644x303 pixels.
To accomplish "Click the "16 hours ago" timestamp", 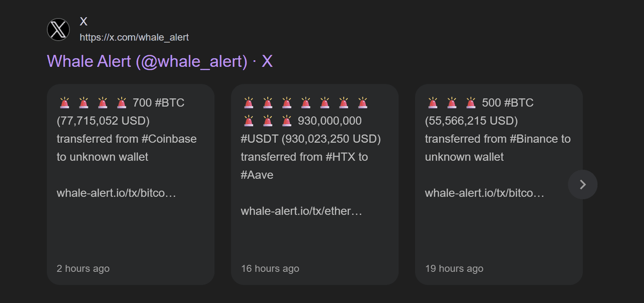I will pos(270,268).
